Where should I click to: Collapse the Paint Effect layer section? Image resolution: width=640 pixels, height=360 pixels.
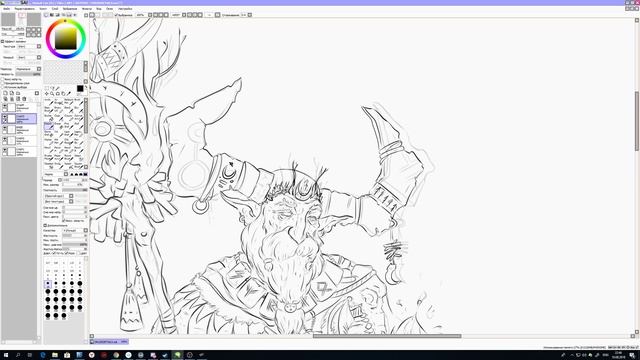point(2,41)
